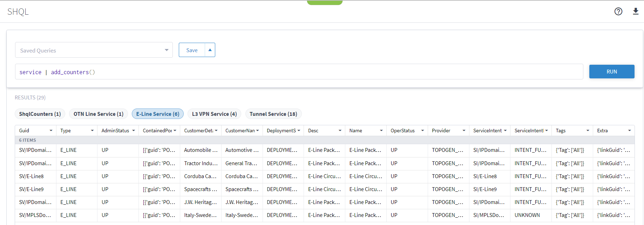The image size is (644, 225).
Task: Click the SV/MPLSDo... Guid cell
Action: 35,215
